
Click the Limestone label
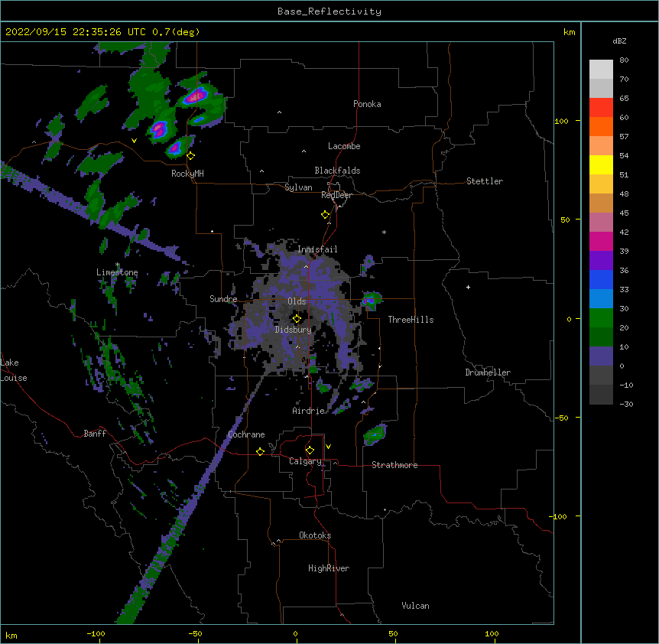[x=117, y=272]
